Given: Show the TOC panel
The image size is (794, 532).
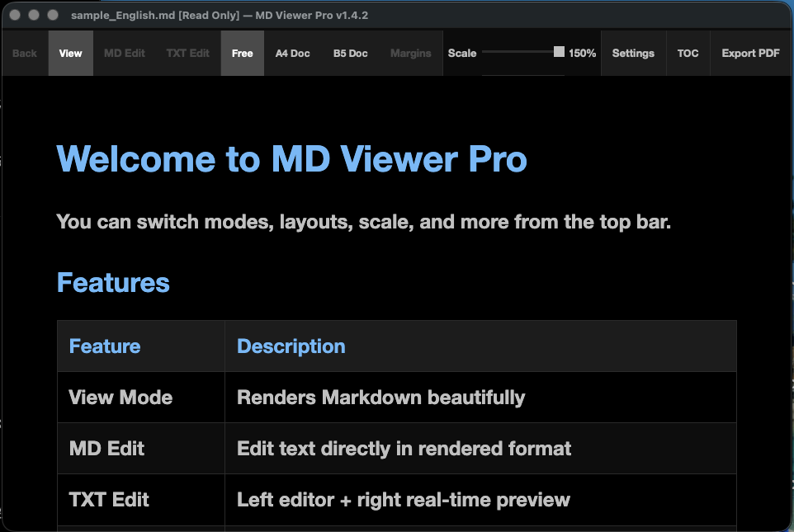Looking at the screenshot, I should (x=688, y=53).
